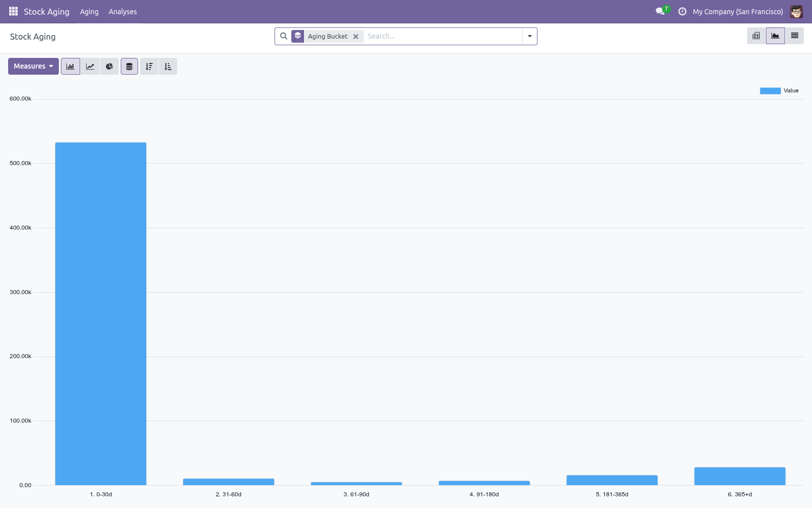
Task: Open the Measures dropdown
Action: click(x=33, y=66)
